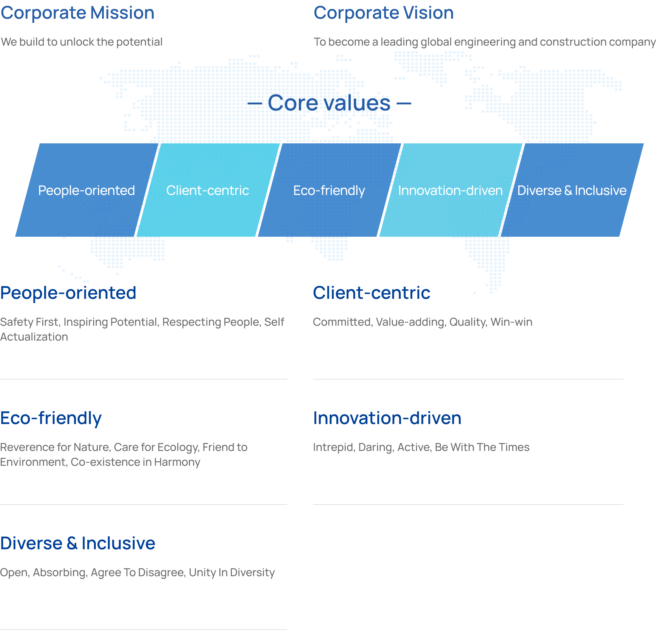Click the Core values title
The image size is (659, 644).
point(329,103)
